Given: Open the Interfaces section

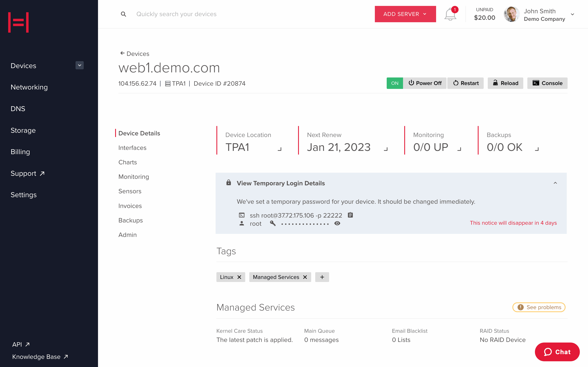Looking at the screenshot, I should coord(132,148).
